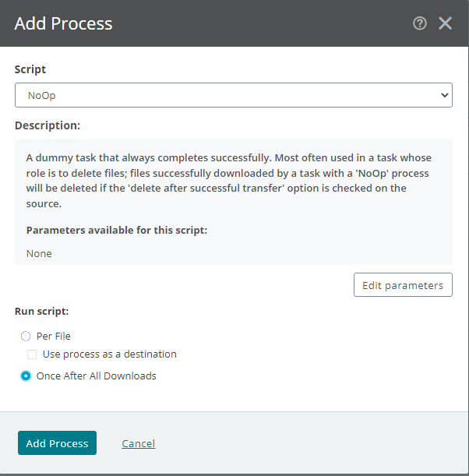Click the 'Description:' label
The image size is (469, 476).
tap(48, 125)
